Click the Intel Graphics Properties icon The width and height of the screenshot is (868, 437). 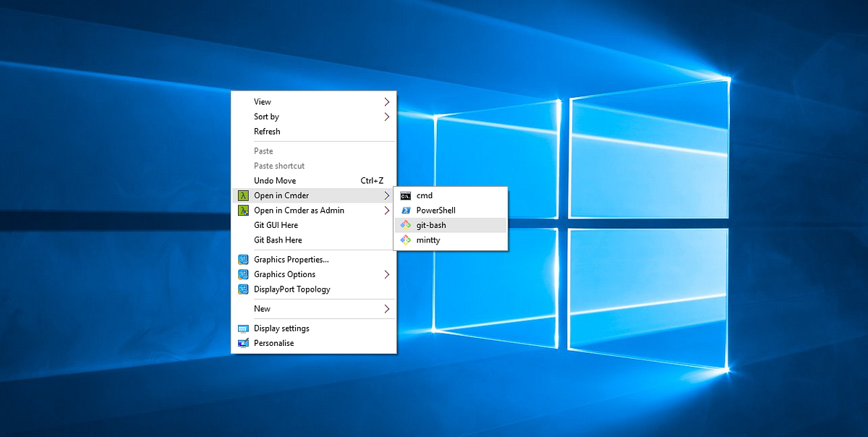[x=244, y=258]
